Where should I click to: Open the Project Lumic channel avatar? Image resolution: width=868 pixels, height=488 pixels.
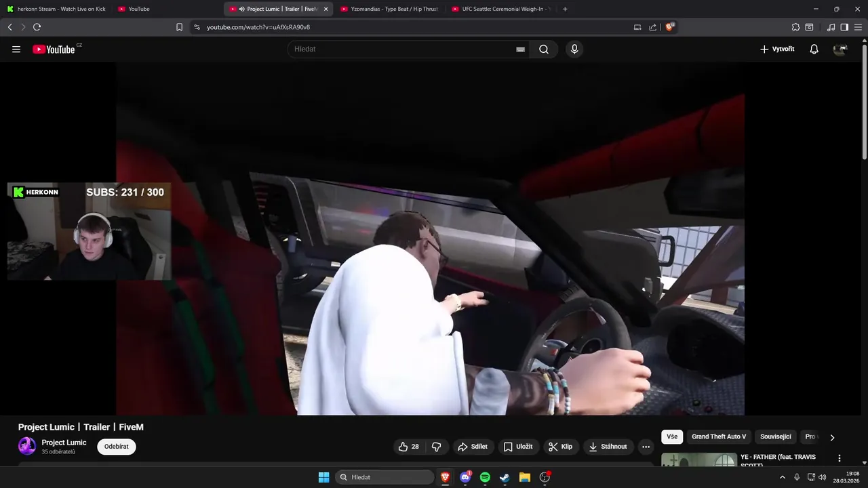click(27, 446)
